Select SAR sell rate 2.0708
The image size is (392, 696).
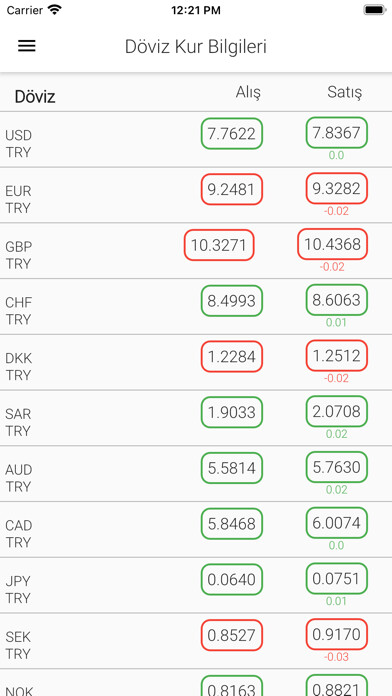pos(337,411)
